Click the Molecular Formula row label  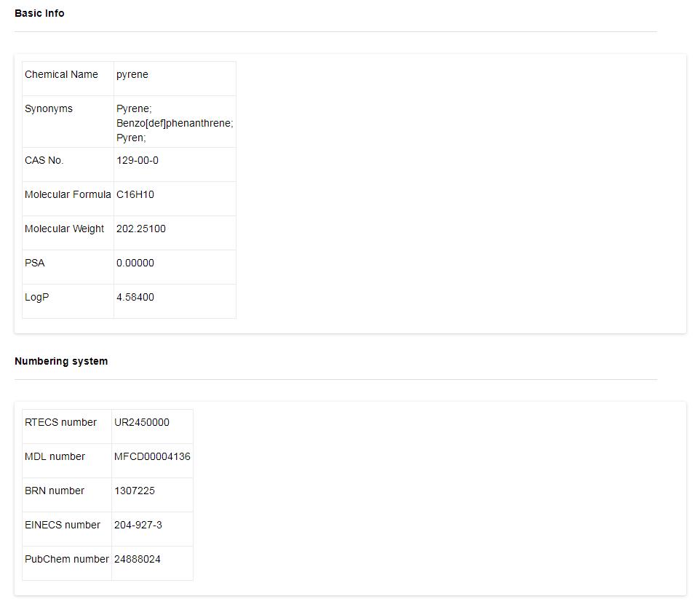pos(68,194)
